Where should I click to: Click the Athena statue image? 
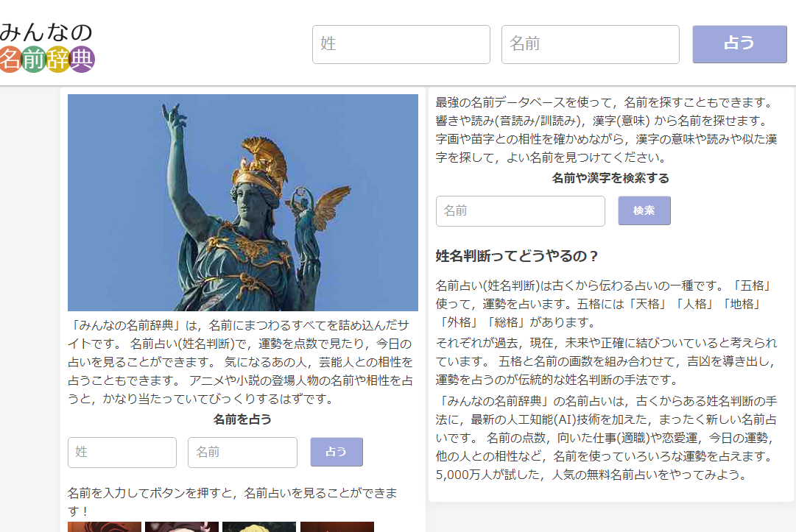[243, 202]
